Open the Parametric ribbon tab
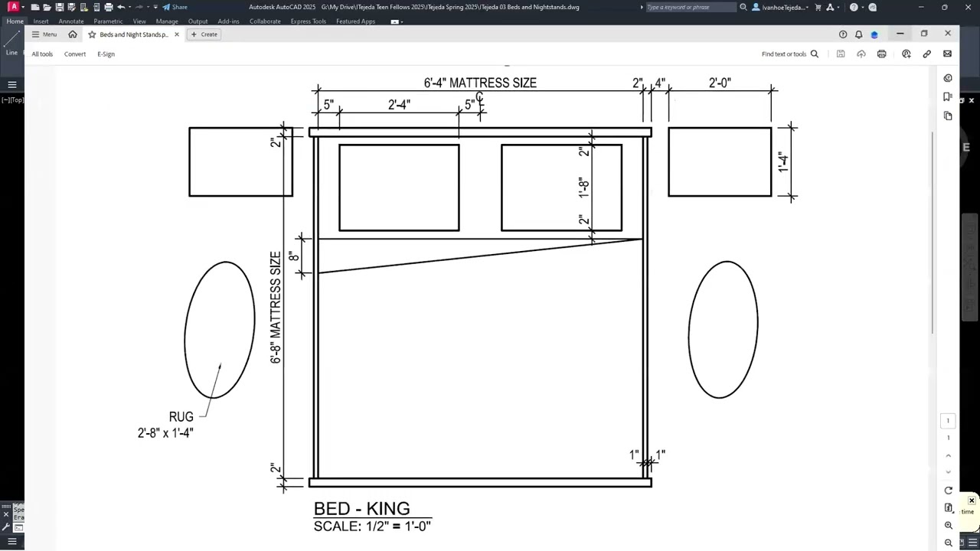Image resolution: width=980 pixels, height=551 pixels. pos(108,21)
